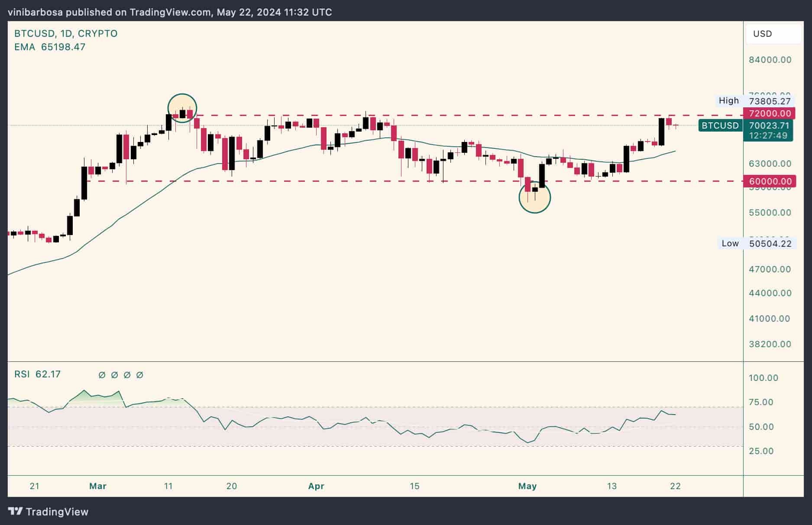Viewport: 812px width, 525px height.
Task: Click the circle marking the March peak
Action: [182, 108]
